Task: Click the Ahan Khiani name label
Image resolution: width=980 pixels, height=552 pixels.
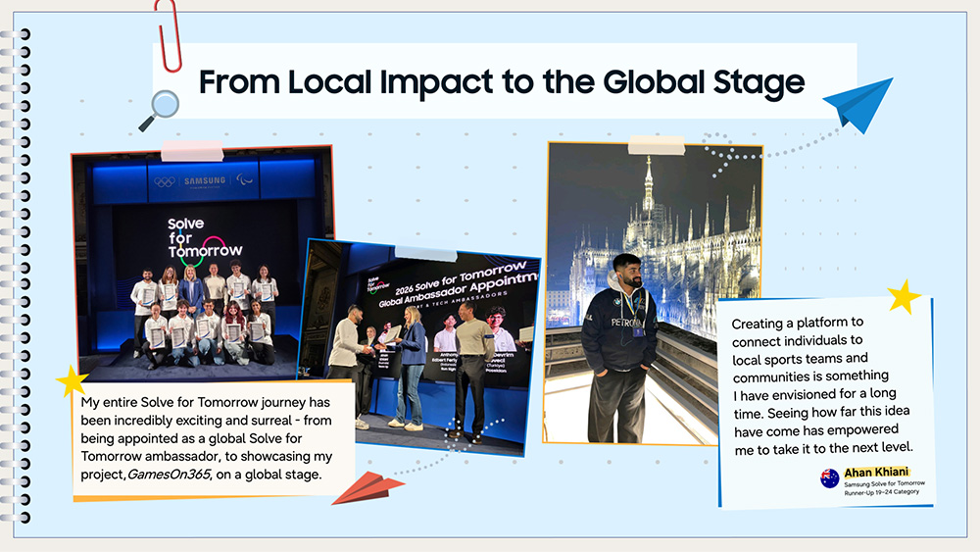Action: point(875,472)
